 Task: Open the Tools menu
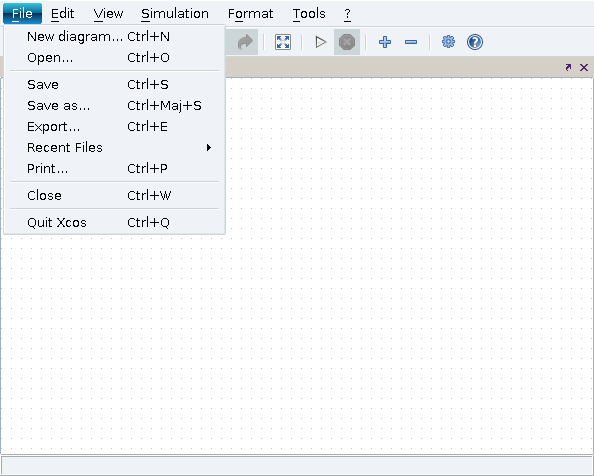[309, 14]
